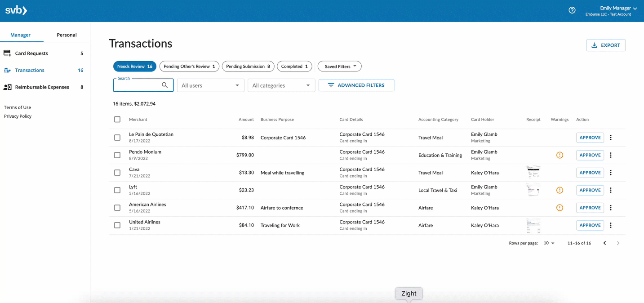The height and width of the screenshot is (303, 644).
Task: Open the three-dot menu for United Airlines
Action: [x=611, y=225]
